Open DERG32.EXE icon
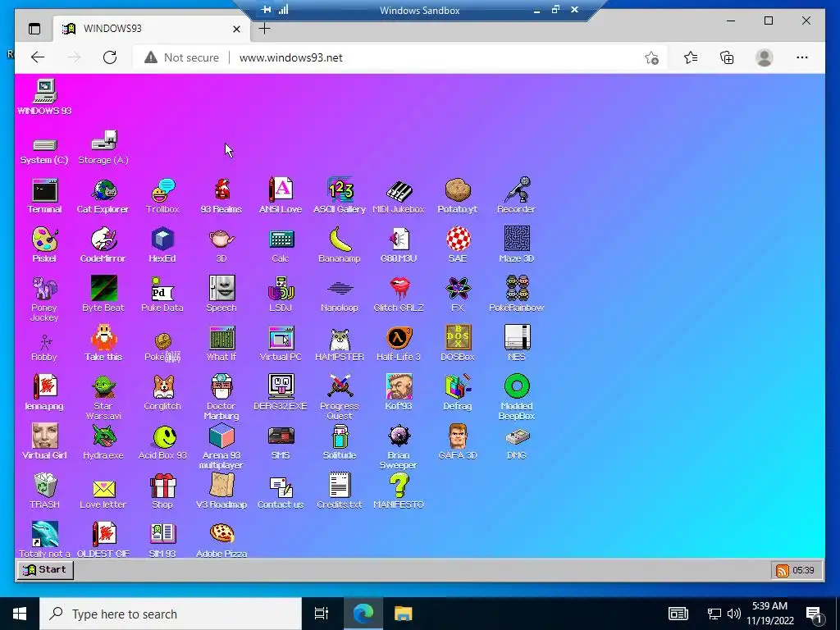Screen dimensions: 840x630 tap(281, 393)
